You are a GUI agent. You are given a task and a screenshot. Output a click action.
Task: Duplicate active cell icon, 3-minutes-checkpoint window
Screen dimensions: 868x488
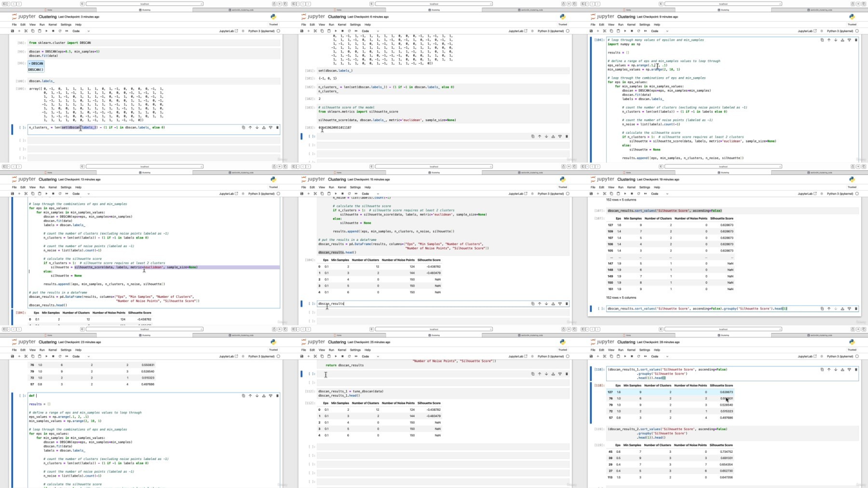pyautogui.click(x=244, y=127)
